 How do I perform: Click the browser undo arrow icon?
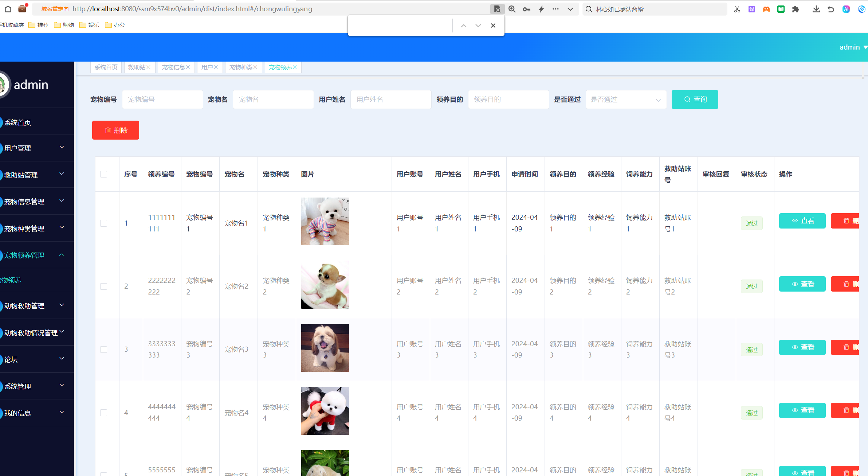[830, 9]
